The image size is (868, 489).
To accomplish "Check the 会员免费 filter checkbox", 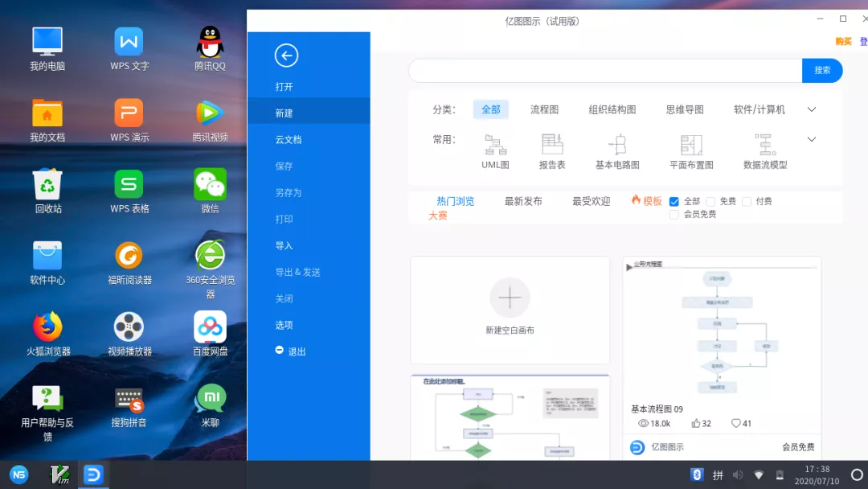I will click(x=674, y=214).
